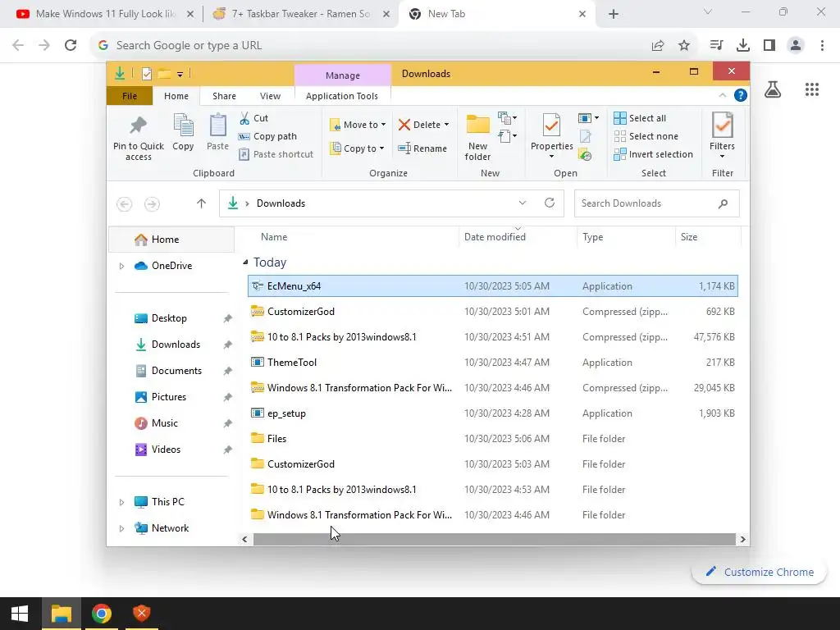Image resolution: width=840 pixels, height=630 pixels.
Task: Expand Network tree node
Action: pos(121,528)
